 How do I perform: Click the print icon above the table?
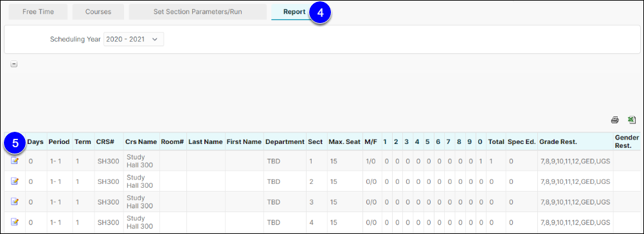coord(615,120)
